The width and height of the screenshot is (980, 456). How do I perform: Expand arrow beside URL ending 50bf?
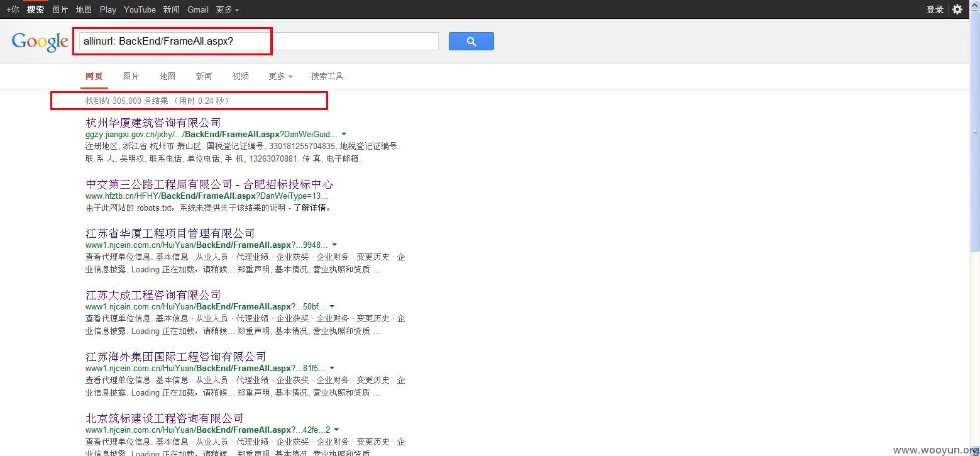click(333, 307)
